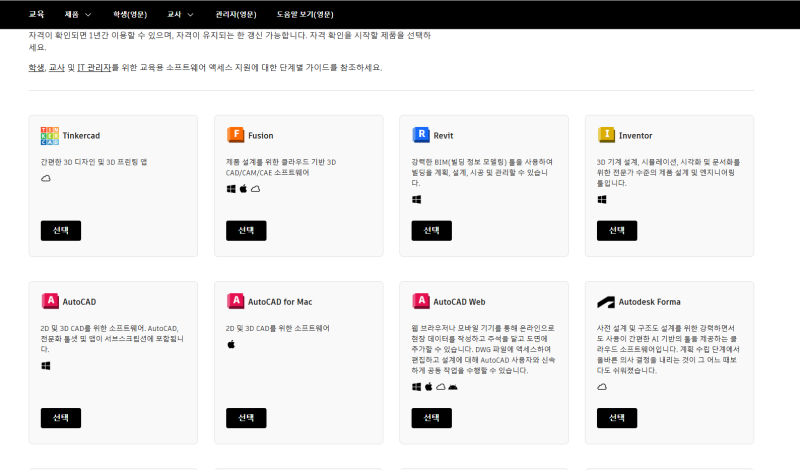Select Revit with its 선택 button
The height and width of the screenshot is (470, 800).
pyautogui.click(x=432, y=231)
